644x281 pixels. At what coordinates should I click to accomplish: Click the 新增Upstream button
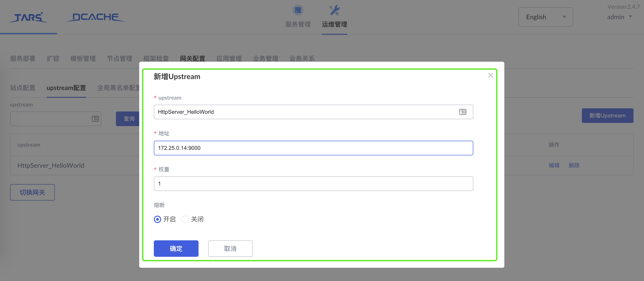(x=607, y=115)
